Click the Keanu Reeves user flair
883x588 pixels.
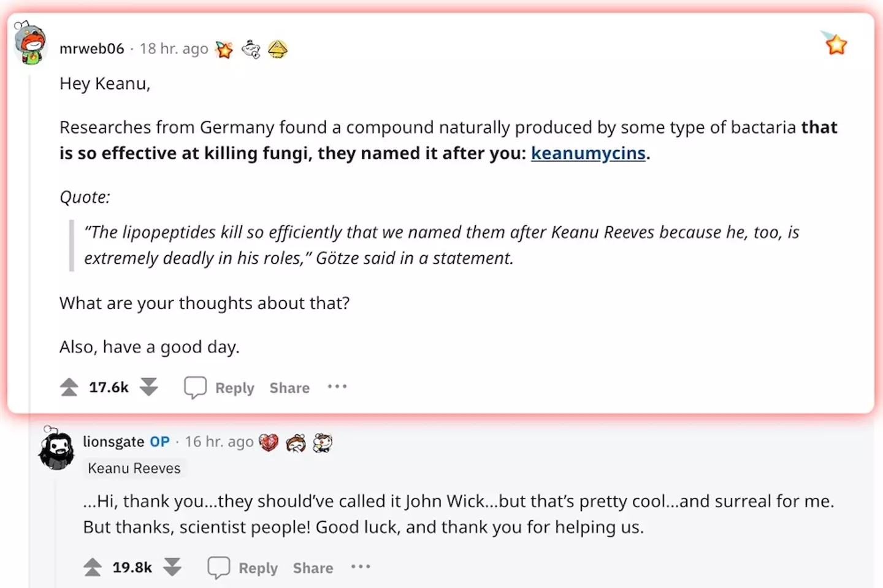tap(134, 468)
